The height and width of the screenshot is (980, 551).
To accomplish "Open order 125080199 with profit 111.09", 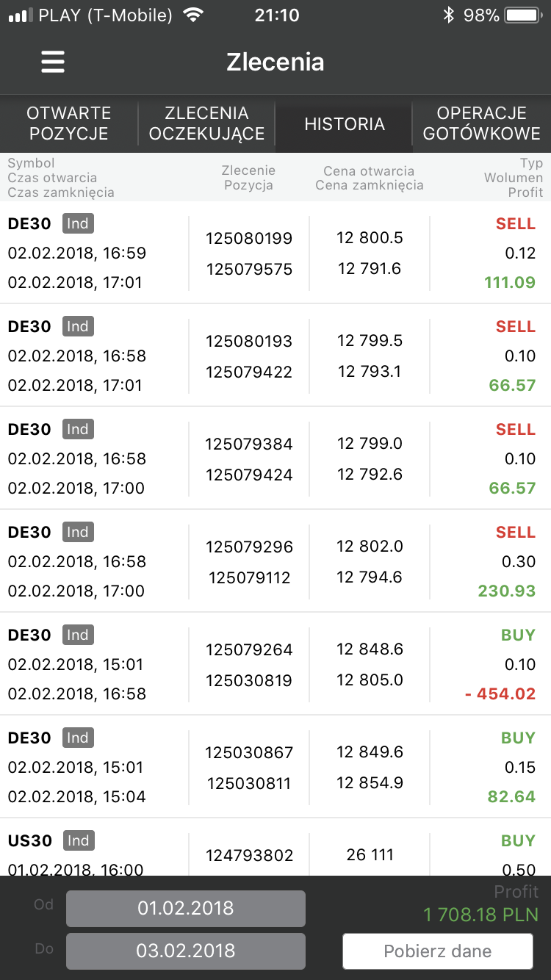I will coord(275,253).
